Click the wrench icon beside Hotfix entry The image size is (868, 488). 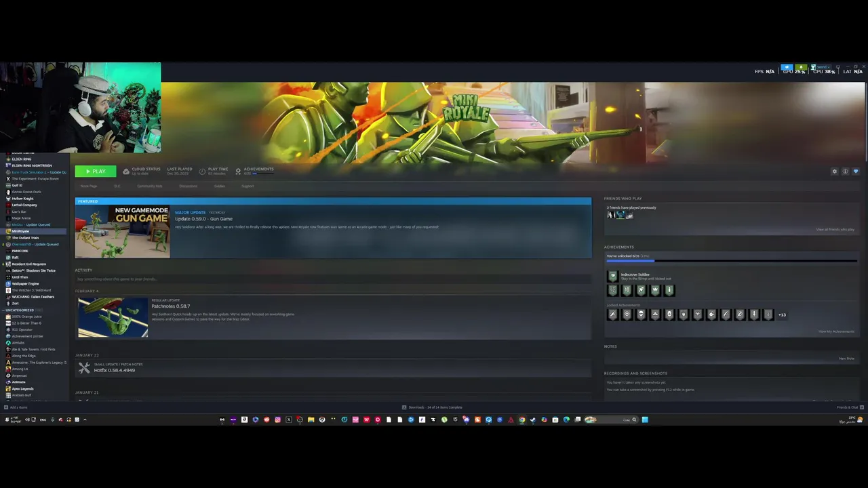(x=84, y=367)
